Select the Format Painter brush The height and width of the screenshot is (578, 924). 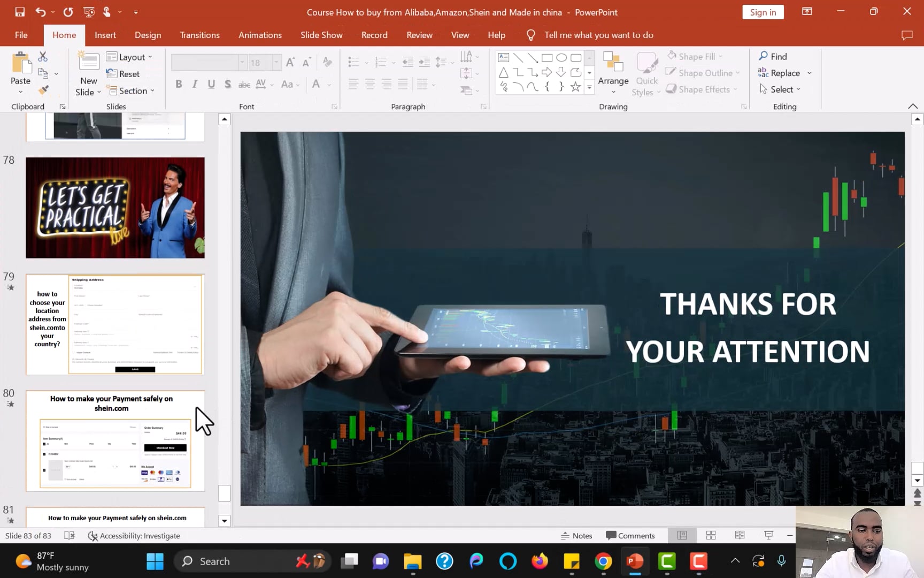pos(43,89)
